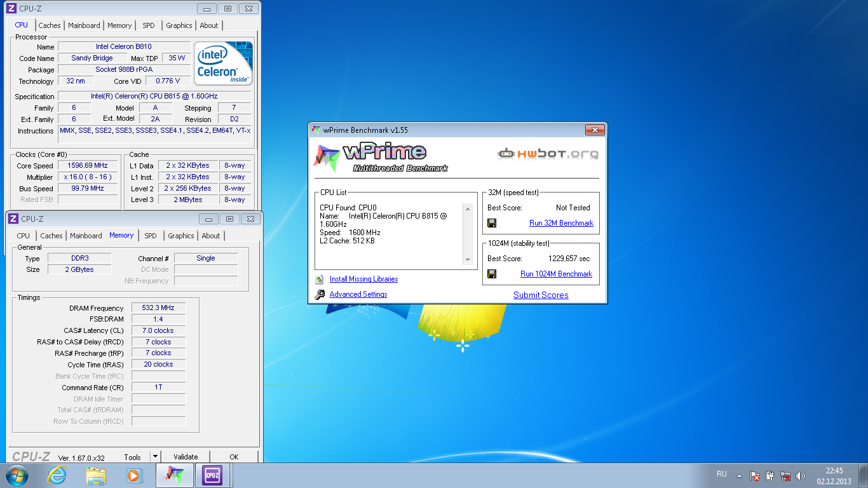
Task: Click Run 1024M Benchmark link
Action: (x=556, y=274)
